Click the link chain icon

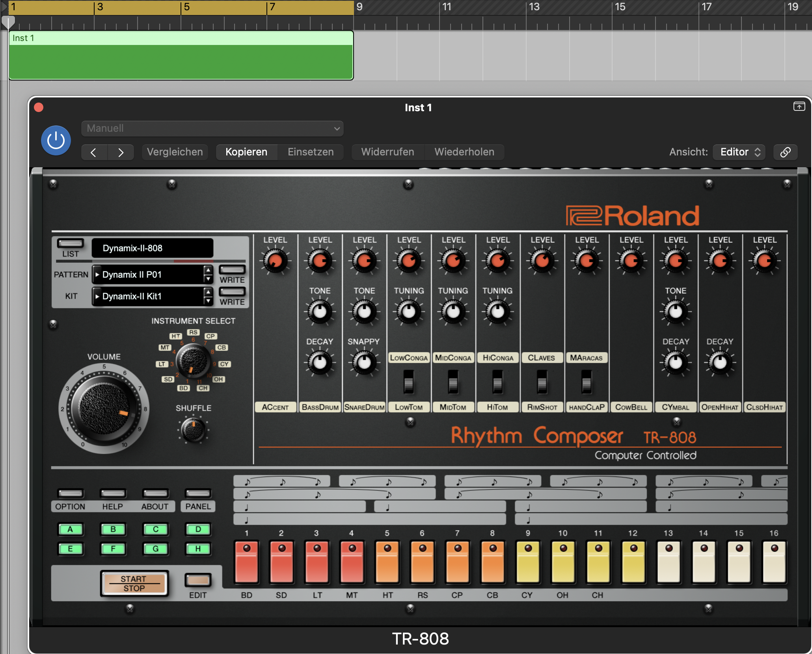(x=785, y=152)
